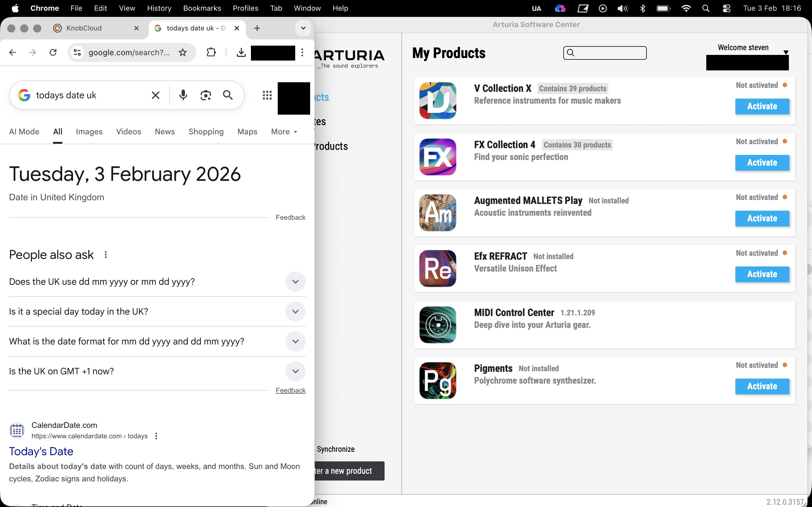Click the Efx REFRACT product icon
The width and height of the screenshot is (812, 507).
click(x=438, y=268)
